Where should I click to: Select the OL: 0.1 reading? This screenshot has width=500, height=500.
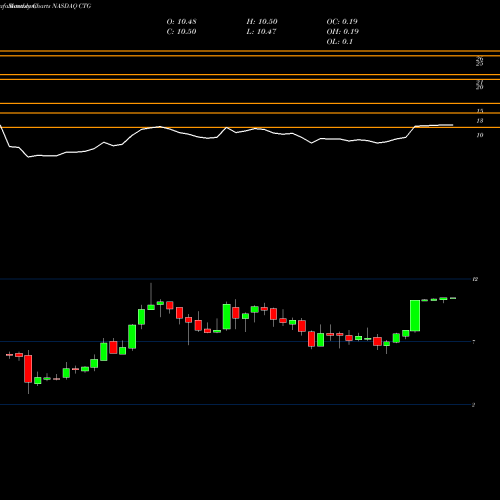[x=339, y=42]
